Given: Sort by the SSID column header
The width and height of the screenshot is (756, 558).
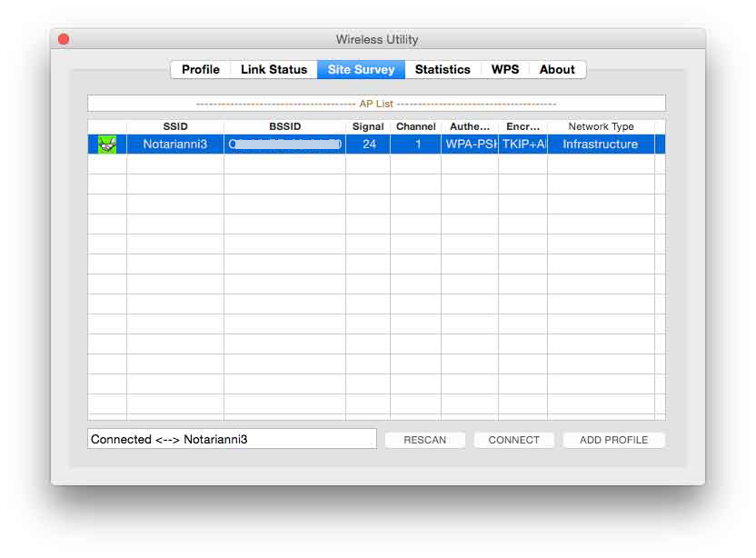Looking at the screenshot, I should [175, 127].
